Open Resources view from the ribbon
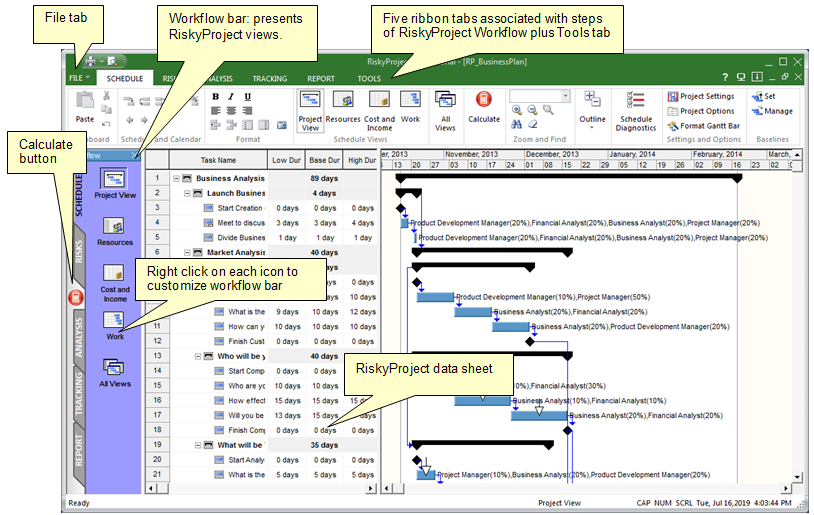 (343, 107)
